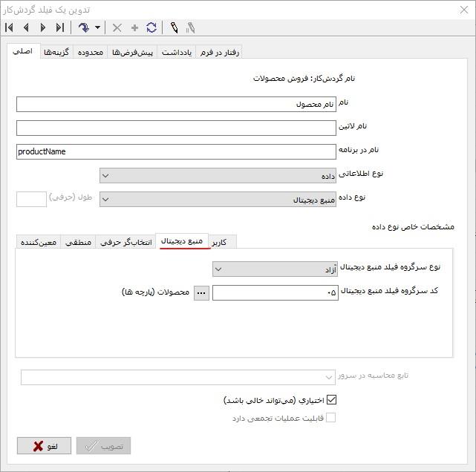Click the pencil edit icon in toolbar
The image size is (476, 472).
174,27
